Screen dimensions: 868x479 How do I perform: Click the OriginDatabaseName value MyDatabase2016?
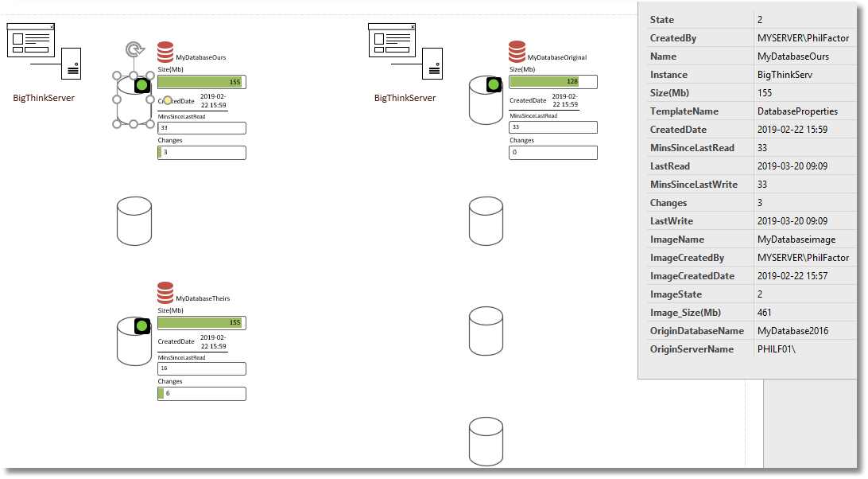(792, 330)
